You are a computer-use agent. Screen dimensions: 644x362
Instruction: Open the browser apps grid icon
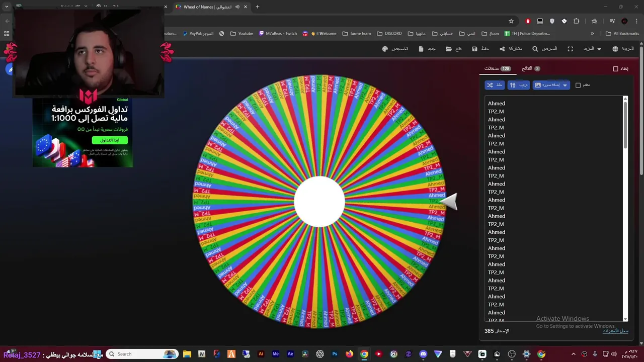[x=7, y=34]
